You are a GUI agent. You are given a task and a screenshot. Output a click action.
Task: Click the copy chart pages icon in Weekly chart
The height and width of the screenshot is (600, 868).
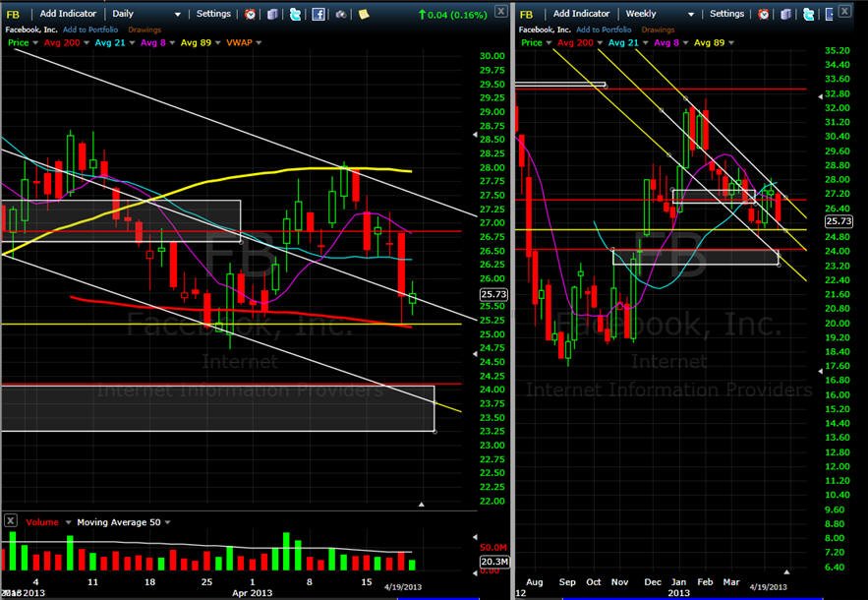coord(785,15)
